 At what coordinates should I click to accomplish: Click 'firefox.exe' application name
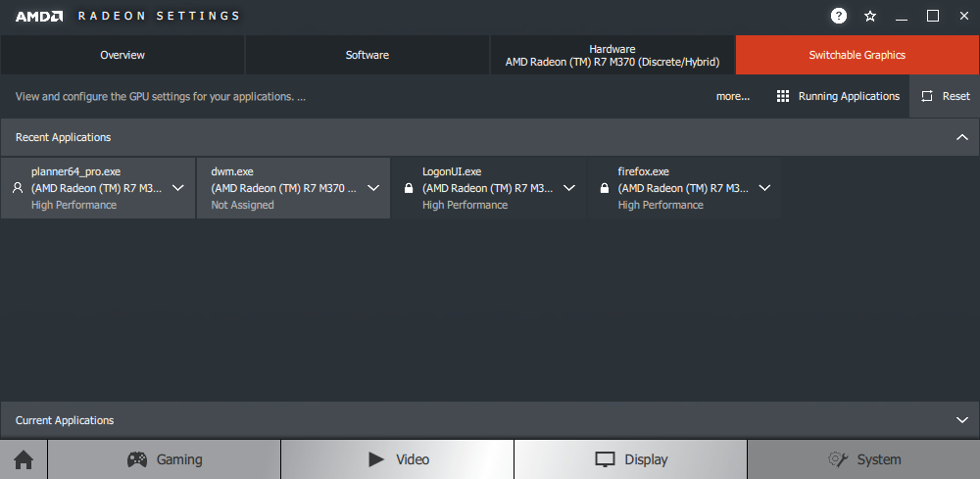point(644,171)
